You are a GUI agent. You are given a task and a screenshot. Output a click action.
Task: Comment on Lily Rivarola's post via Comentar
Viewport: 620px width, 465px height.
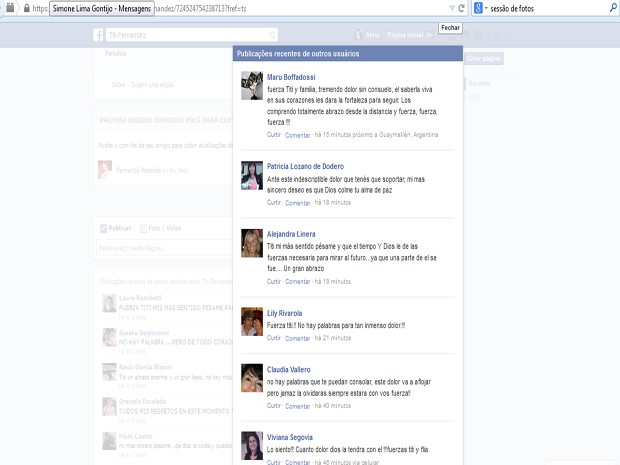coord(298,338)
